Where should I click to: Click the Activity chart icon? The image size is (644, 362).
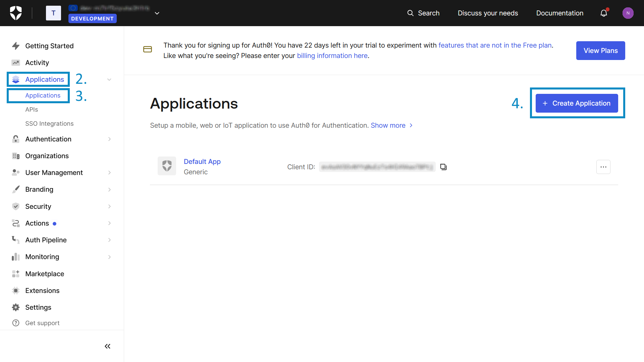16,63
